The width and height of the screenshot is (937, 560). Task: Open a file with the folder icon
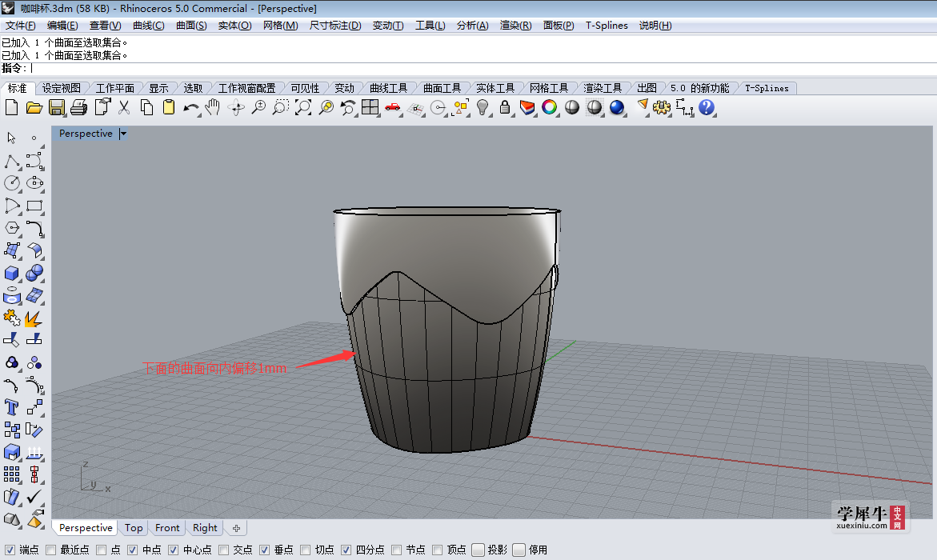tap(34, 107)
